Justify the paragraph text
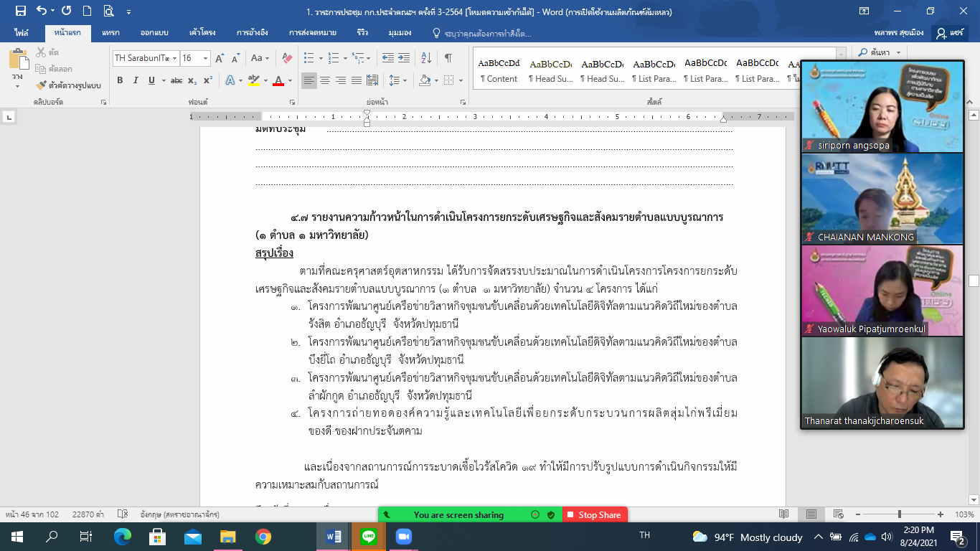980x551 pixels. pos(356,80)
